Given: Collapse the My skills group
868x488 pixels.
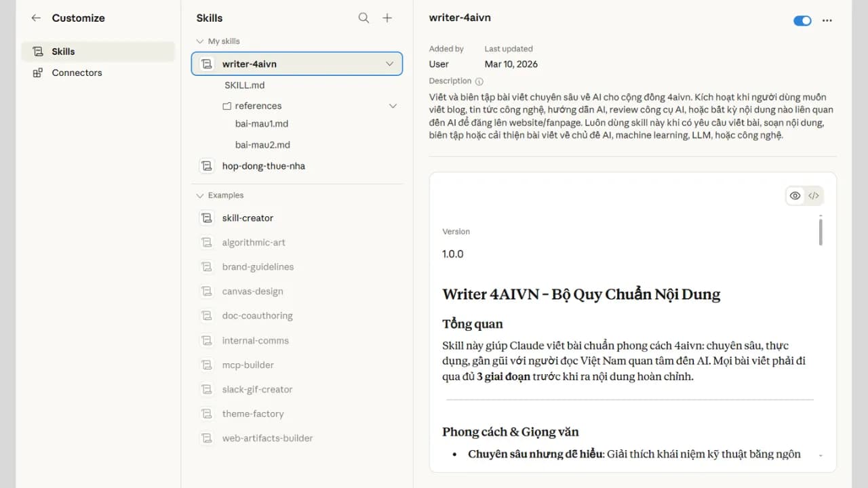Looking at the screenshot, I should 199,41.
